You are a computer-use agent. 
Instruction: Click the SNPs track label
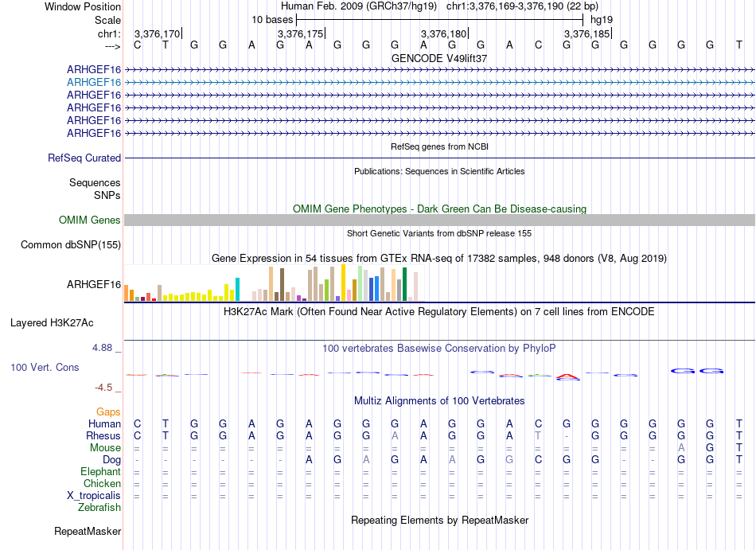pyautogui.click(x=107, y=195)
